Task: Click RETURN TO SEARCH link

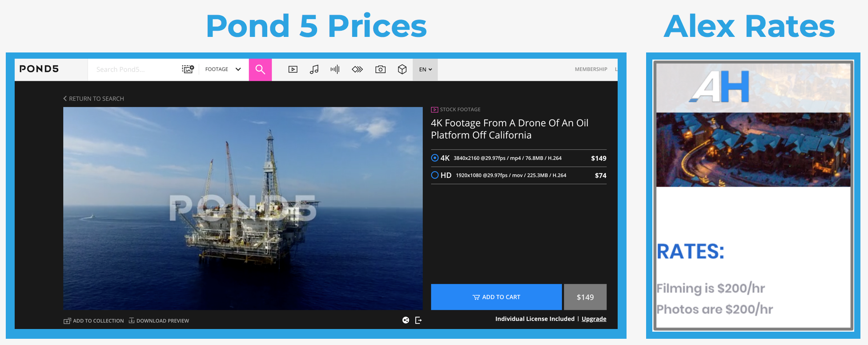Action: 94,99
